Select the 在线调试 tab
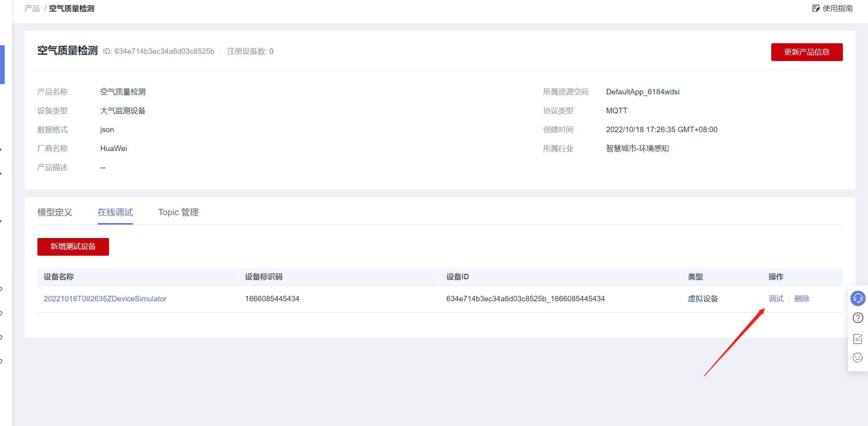Viewport: 868px width, 426px height. (115, 212)
